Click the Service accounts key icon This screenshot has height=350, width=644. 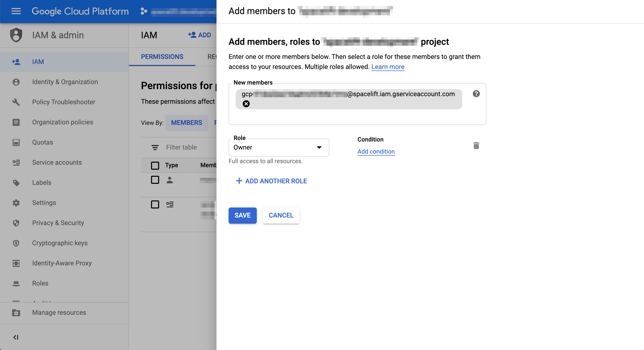(x=16, y=162)
